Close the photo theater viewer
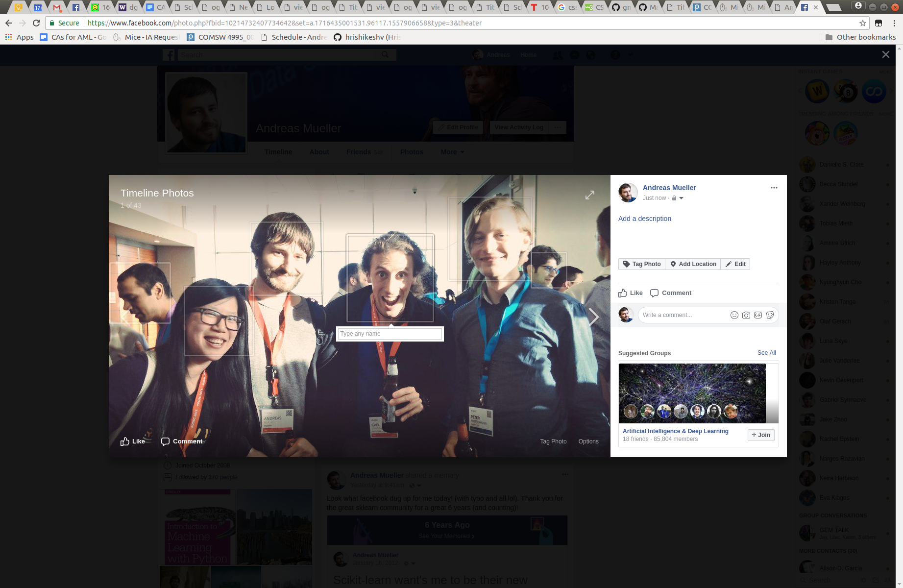The height and width of the screenshot is (588, 903). click(885, 54)
